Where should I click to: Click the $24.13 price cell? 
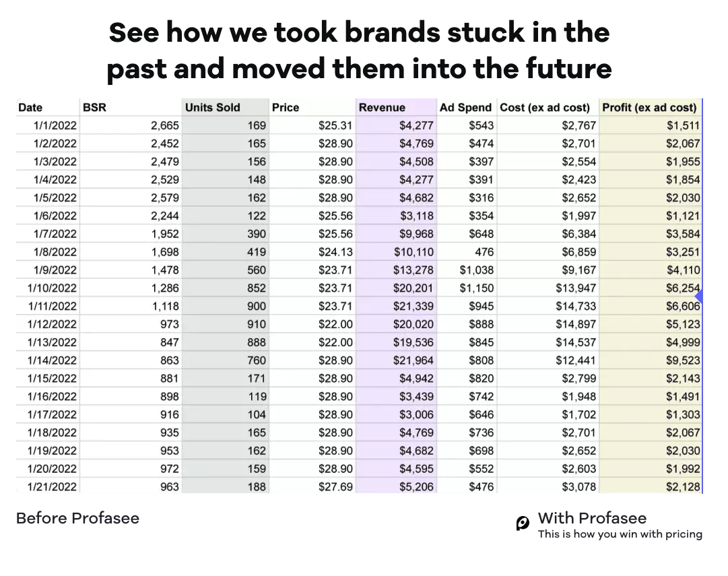335,252
